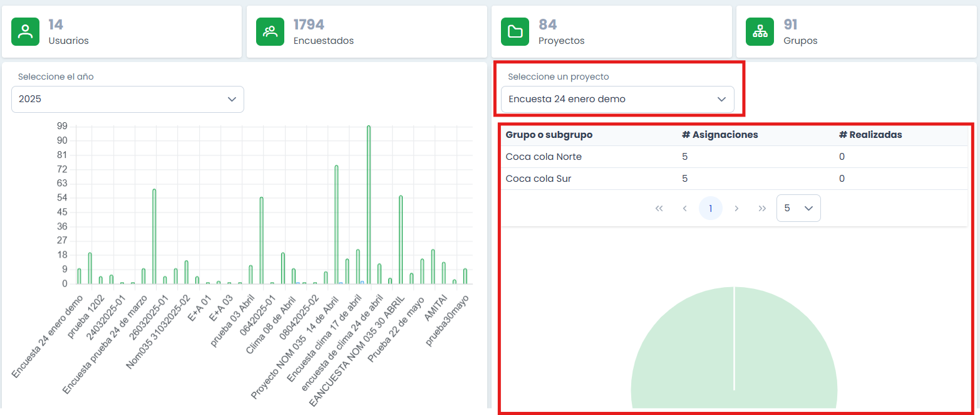Click the Encuestados people icon
The height and width of the screenshot is (415, 980).
271,32
